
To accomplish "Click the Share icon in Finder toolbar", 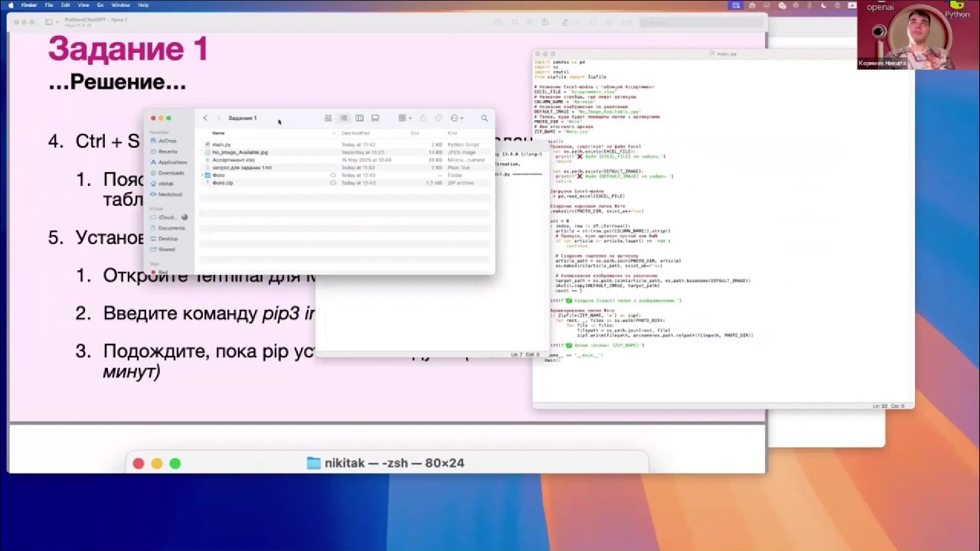I will click(423, 118).
